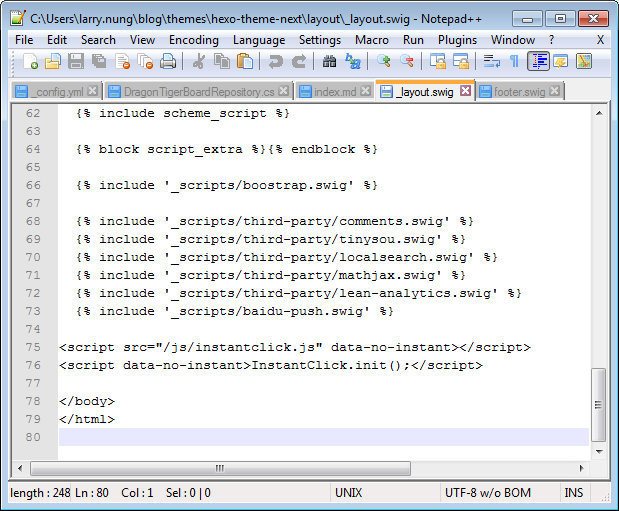
Task: Undo last action with Undo arrow
Action: click(x=276, y=62)
